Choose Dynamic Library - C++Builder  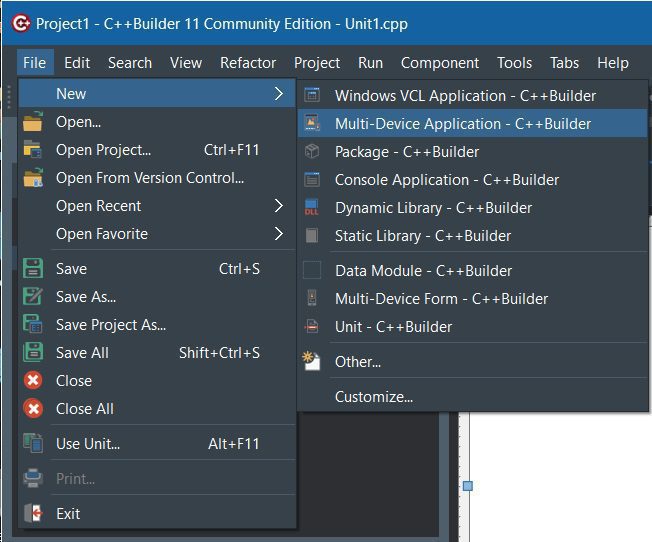point(473,207)
